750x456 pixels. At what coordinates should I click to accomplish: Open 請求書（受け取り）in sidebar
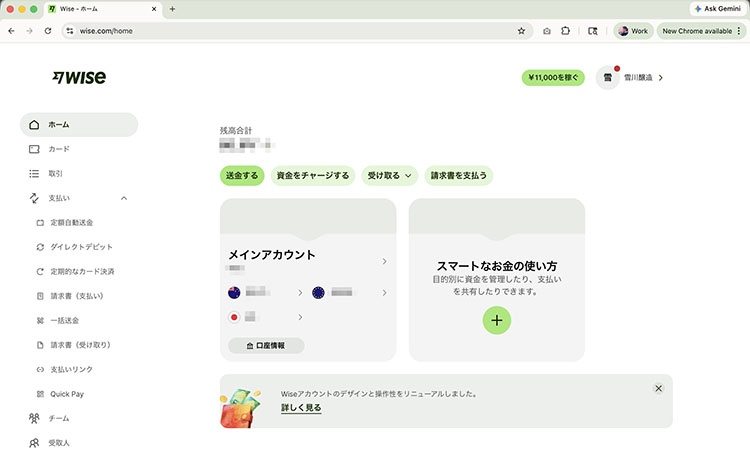pos(79,345)
